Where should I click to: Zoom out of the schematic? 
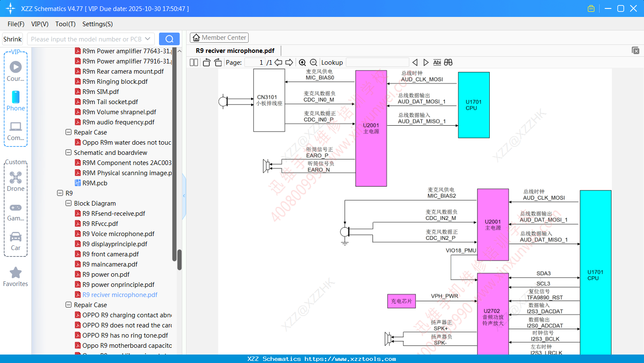click(x=313, y=62)
